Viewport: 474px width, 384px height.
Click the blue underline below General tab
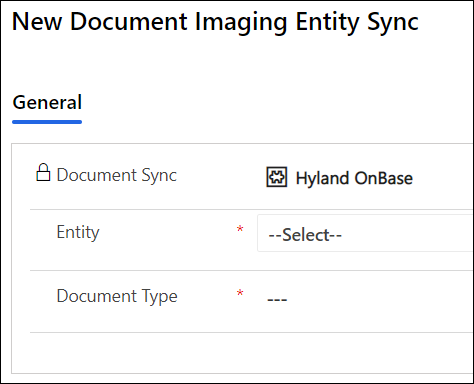(47, 122)
